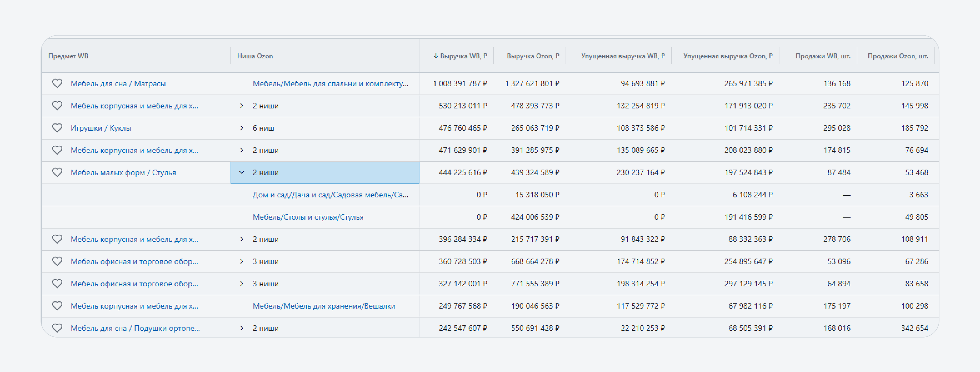Expand the 6 ниш chevron for Куклы
Image resolution: width=980 pixels, height=372 pixels.
coord(242,128)
